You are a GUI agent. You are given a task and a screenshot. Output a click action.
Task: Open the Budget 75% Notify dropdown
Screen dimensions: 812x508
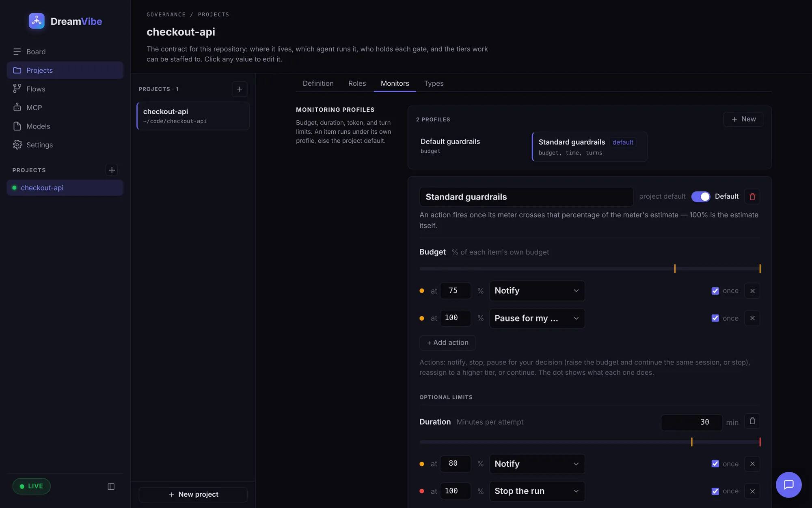point(537,291)
